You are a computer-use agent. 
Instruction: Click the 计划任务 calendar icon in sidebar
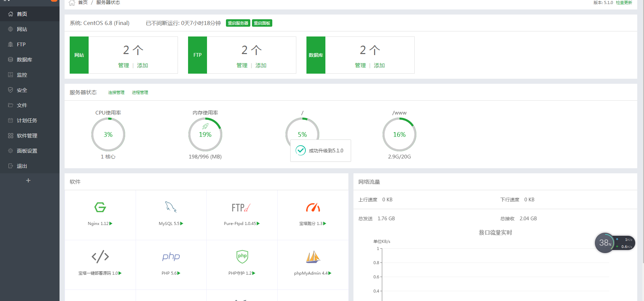click(x=10, y=120)
